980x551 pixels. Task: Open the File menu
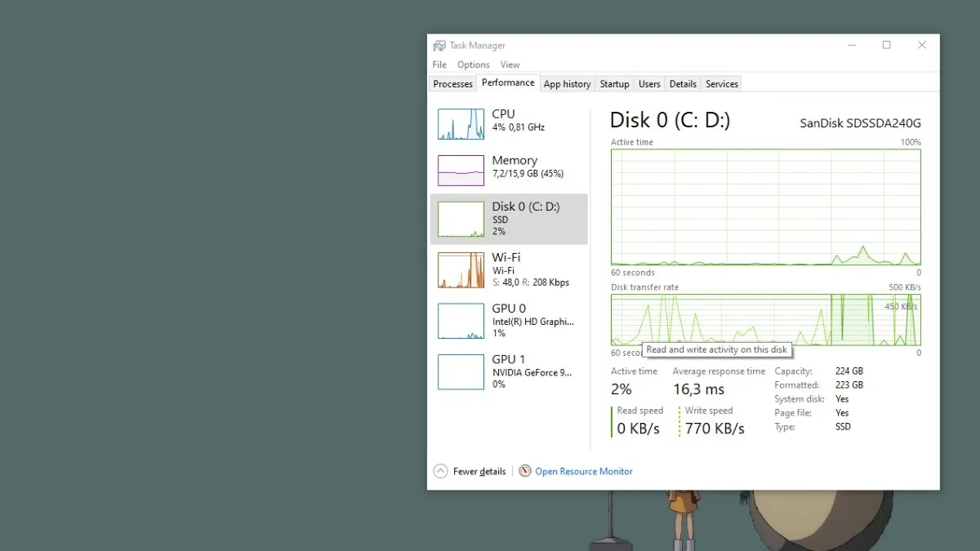[439, 64]
